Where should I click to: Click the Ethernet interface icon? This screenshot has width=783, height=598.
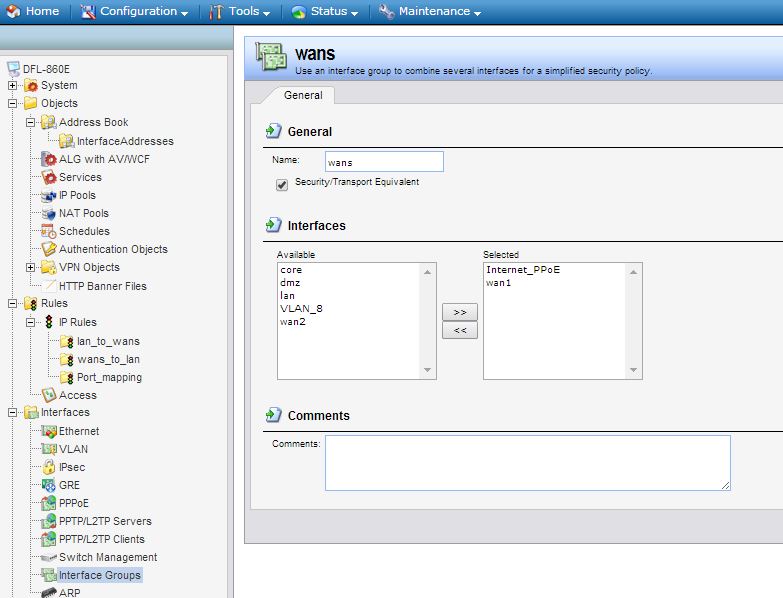49,431
